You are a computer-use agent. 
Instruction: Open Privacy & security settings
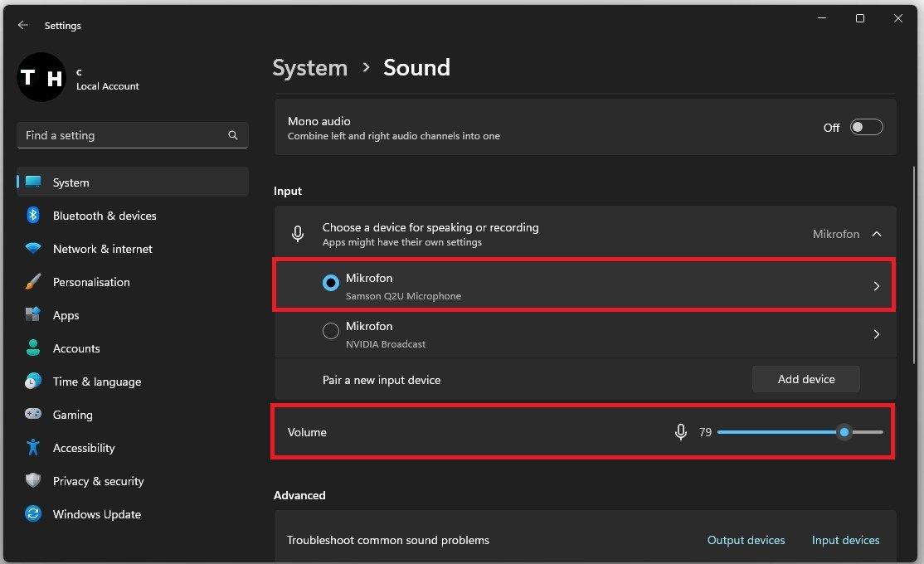tap(98, 481)
